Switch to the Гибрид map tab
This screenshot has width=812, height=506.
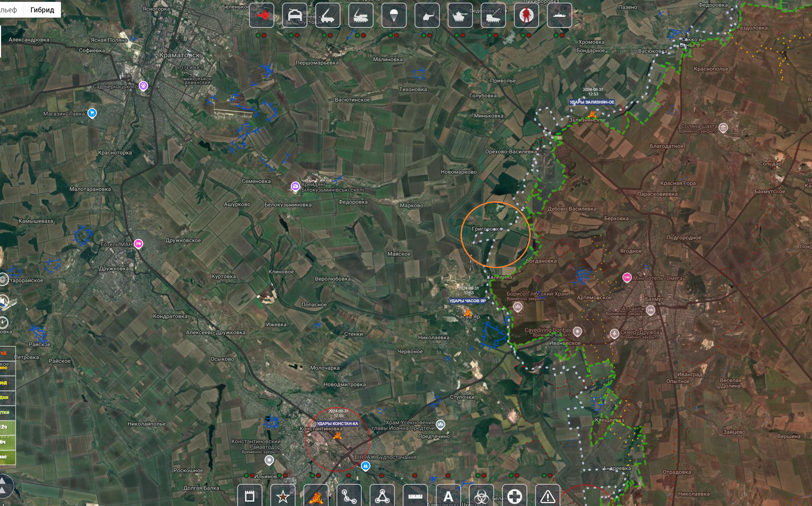(42, 10)
